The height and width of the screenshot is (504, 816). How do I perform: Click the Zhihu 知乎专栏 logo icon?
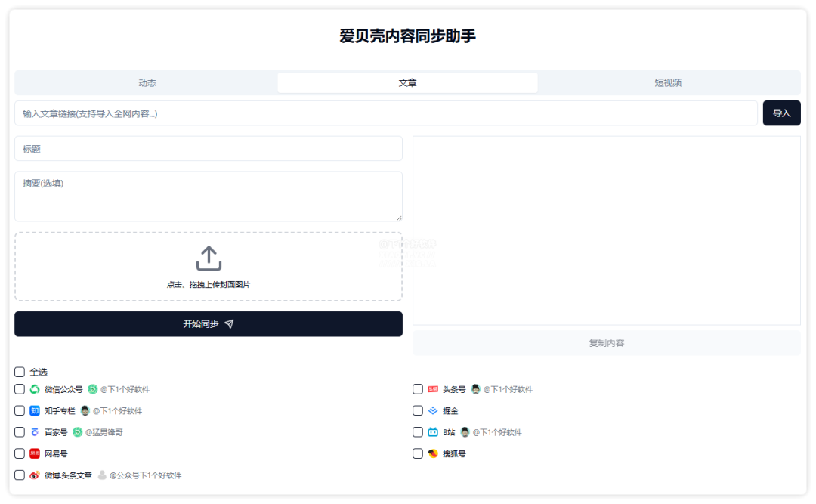pyautogui.click(x=35, y=411)
